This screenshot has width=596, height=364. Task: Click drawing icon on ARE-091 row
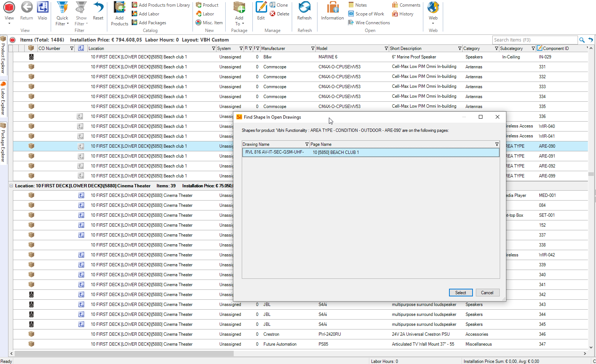80,156
